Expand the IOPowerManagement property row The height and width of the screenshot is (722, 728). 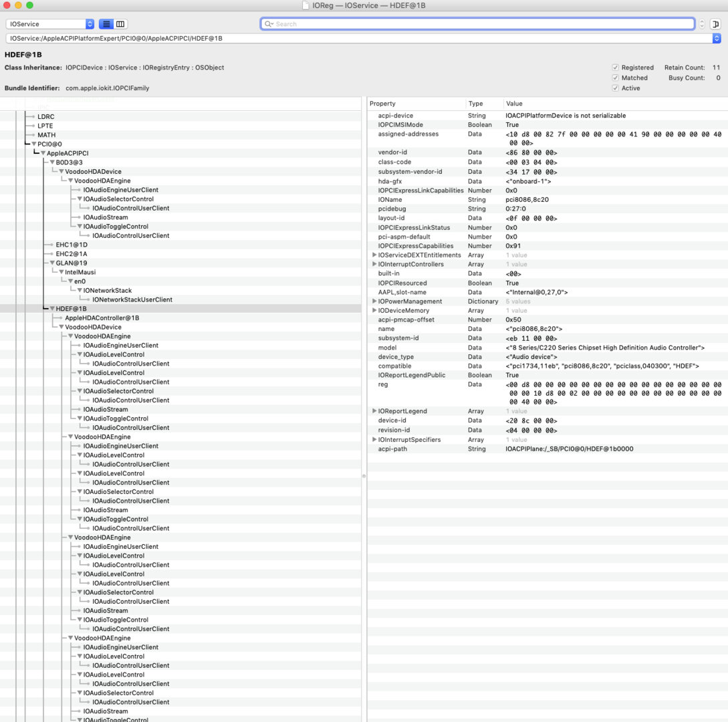coord(374,302)
